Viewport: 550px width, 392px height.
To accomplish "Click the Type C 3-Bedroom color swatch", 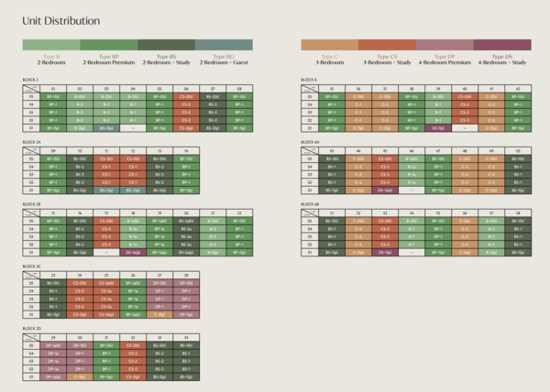I will (x=329, y=44).
